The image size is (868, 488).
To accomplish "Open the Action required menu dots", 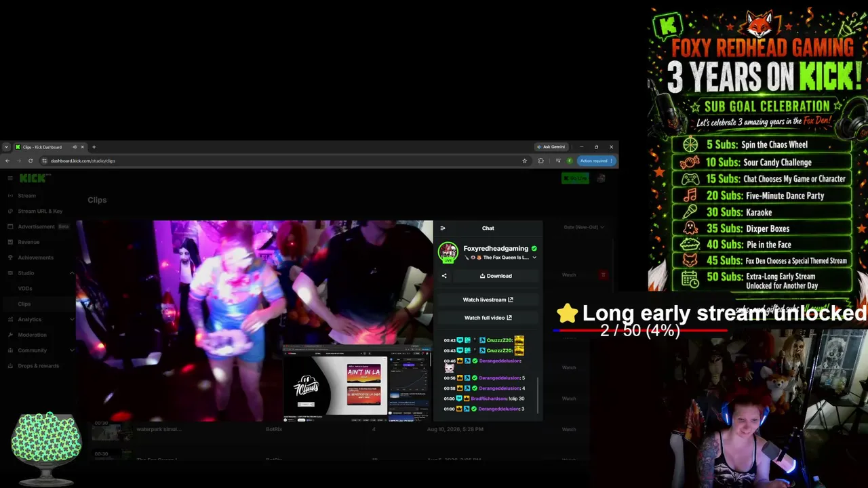I will pyautogui.click(x=612, y=161).
